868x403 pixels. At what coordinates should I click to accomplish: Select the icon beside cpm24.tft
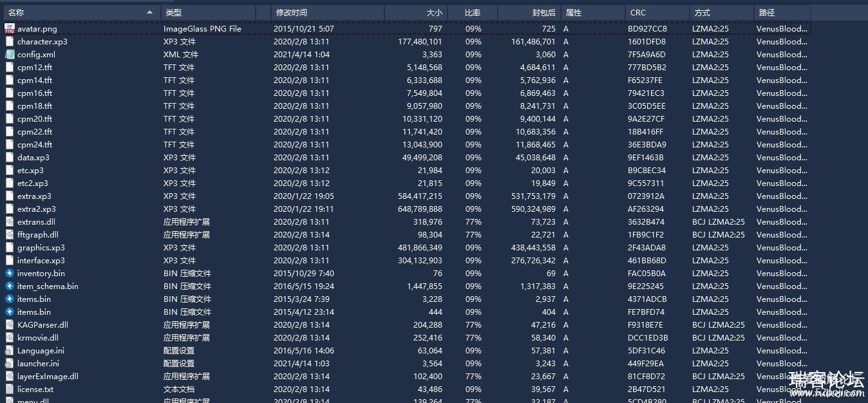pos(10,144)
